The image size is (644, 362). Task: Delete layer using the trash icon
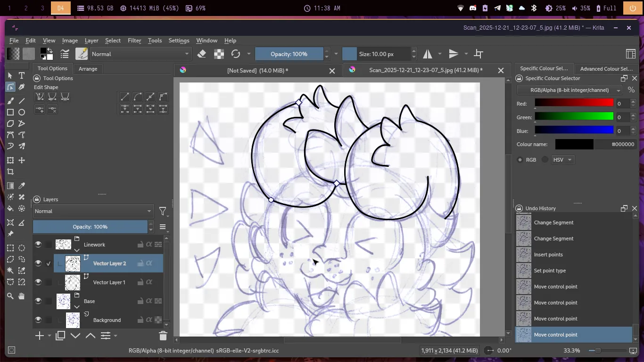point(163,336)
